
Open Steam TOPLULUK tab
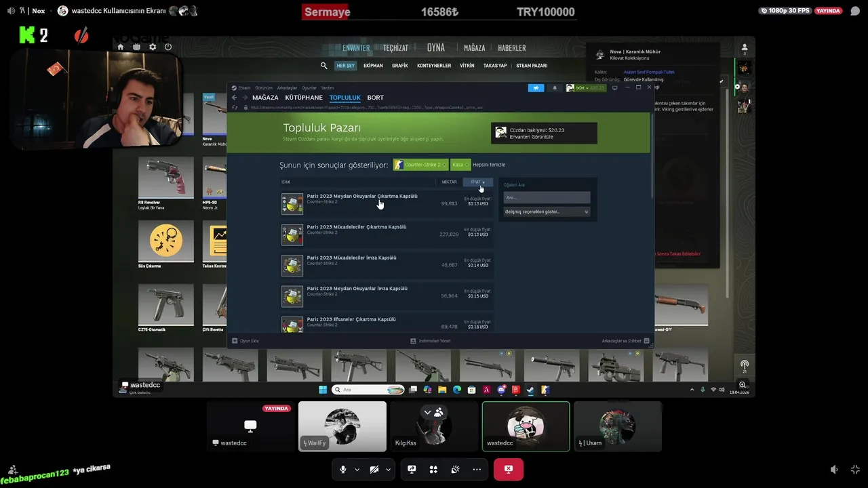click(345, 98)
